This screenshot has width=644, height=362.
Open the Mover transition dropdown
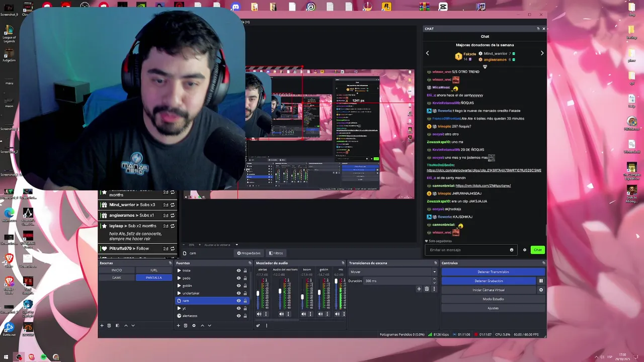point(393,272)
